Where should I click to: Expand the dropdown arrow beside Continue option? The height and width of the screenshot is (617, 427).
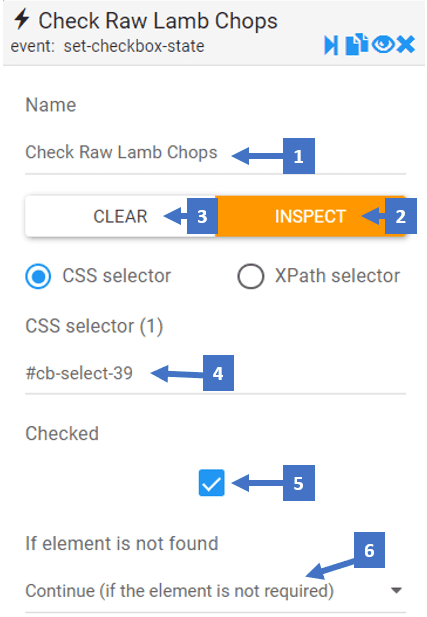(396, 590)
